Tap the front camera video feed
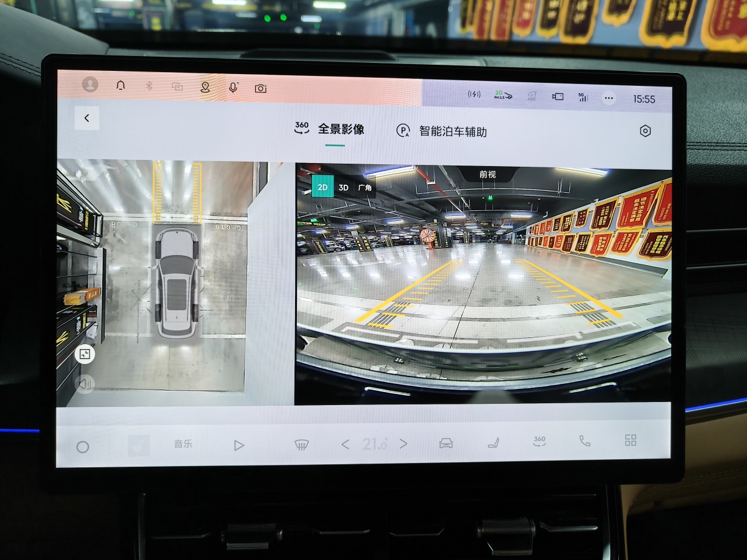747x560 pixels. pyautogui.click(x=484, y=284)
